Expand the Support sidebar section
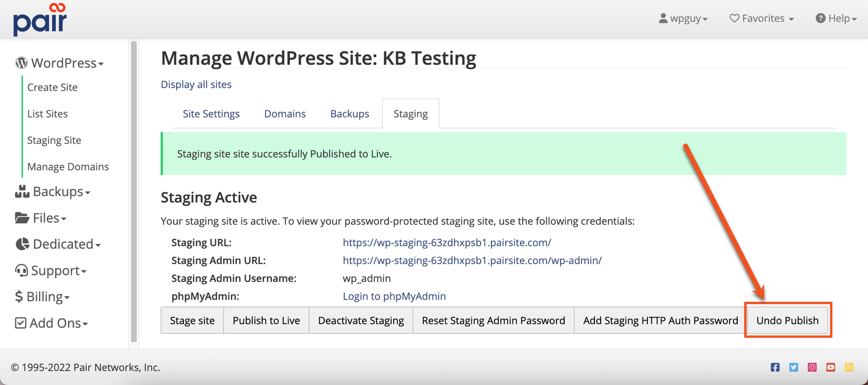The height and width of the screenshot is (385, 868). [51, 271]
